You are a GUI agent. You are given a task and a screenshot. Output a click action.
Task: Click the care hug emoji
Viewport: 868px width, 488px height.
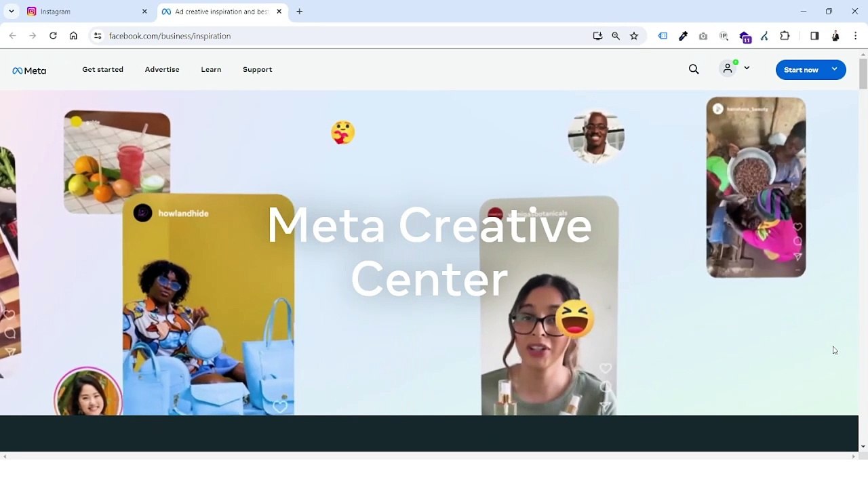343,132
